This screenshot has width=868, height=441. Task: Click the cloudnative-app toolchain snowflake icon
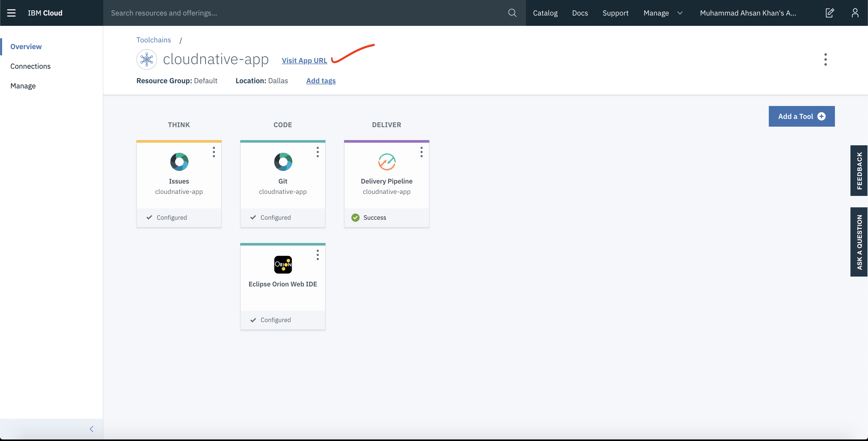[146, 60]
